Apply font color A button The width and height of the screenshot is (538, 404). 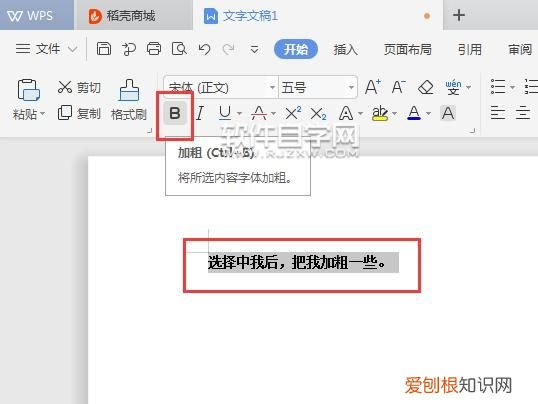(x=414, y=113)
